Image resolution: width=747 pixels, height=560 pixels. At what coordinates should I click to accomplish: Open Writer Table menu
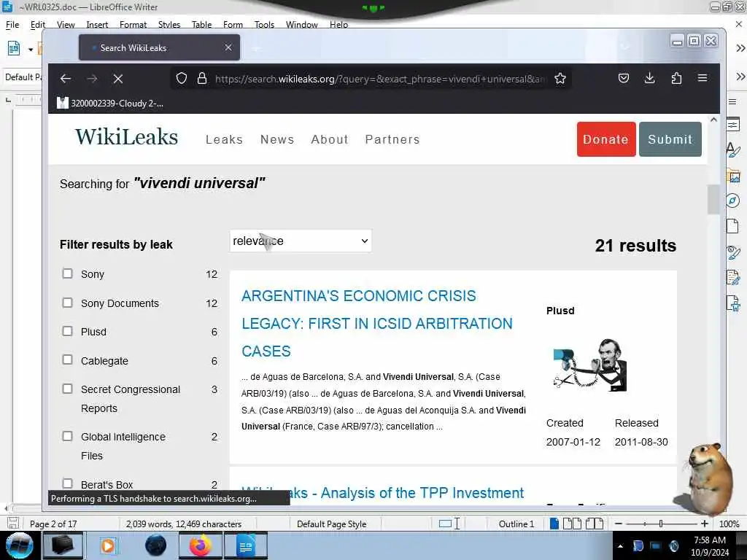(x=201, y=25)
